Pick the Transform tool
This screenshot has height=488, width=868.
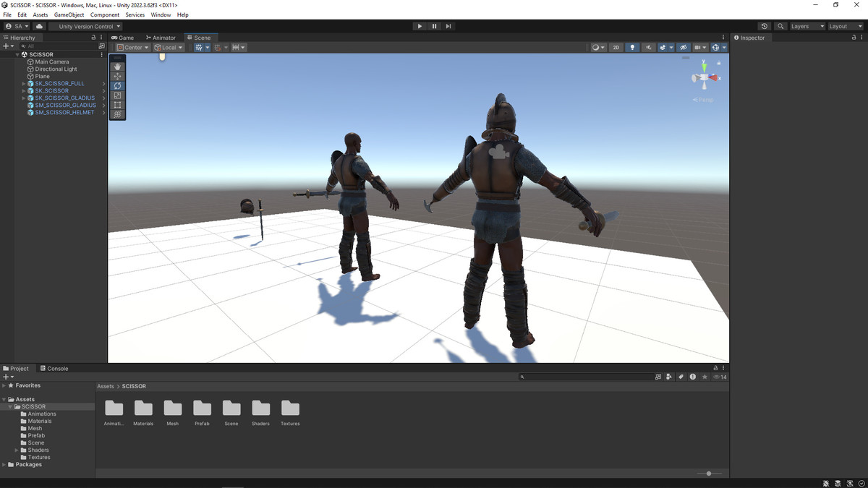[117, 114]
